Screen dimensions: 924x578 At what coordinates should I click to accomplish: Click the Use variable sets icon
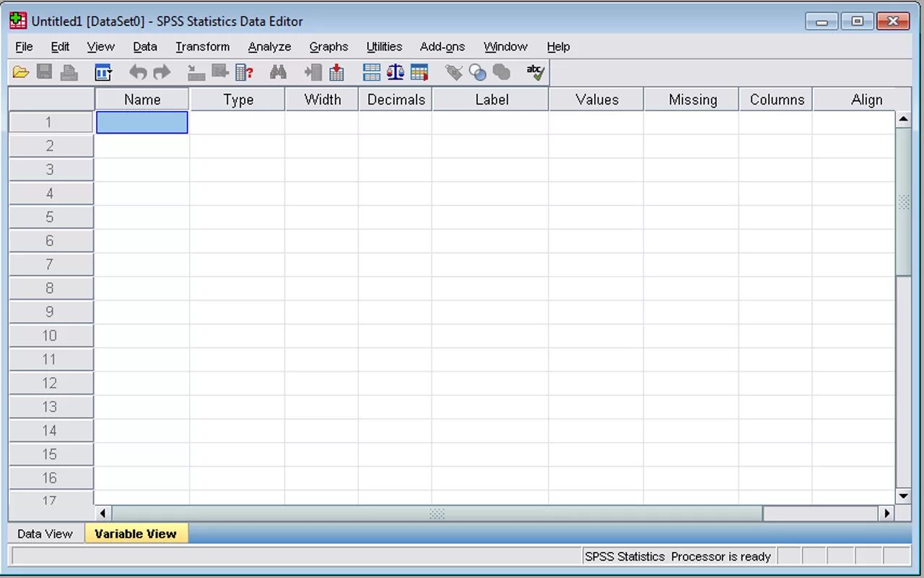pos(478,72)
